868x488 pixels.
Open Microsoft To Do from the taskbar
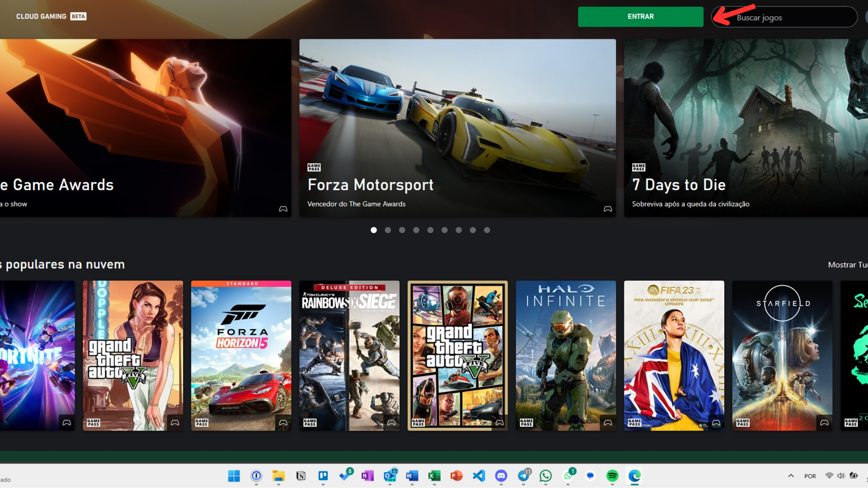346,476
